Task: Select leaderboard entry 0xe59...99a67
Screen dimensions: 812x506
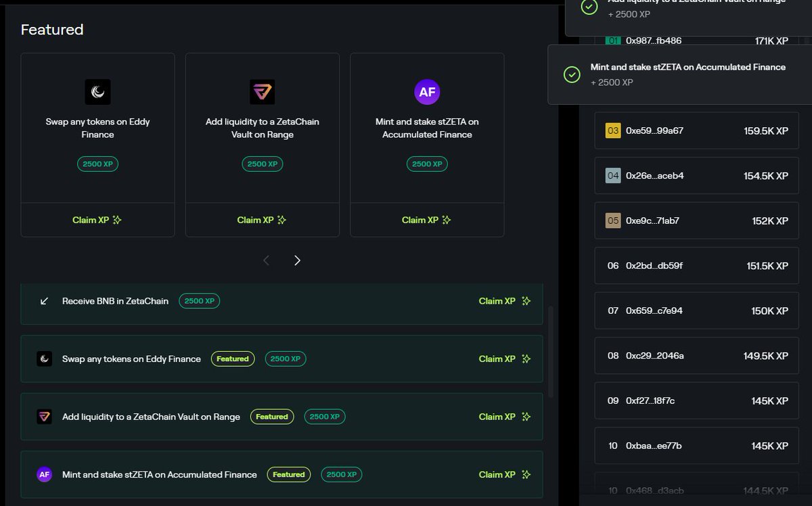Action: pos(696,131)
